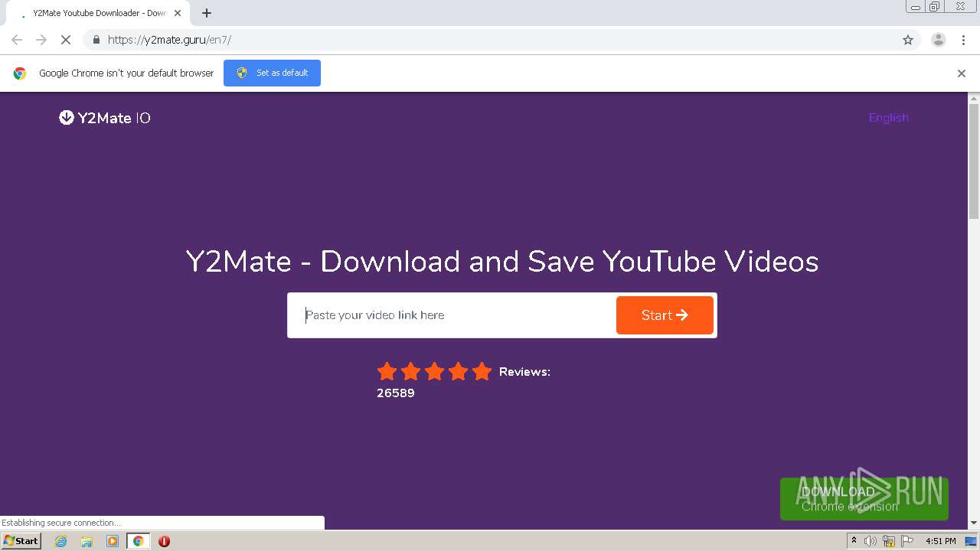
Task: Show hidden system tray icons
Action: [854, 541]
